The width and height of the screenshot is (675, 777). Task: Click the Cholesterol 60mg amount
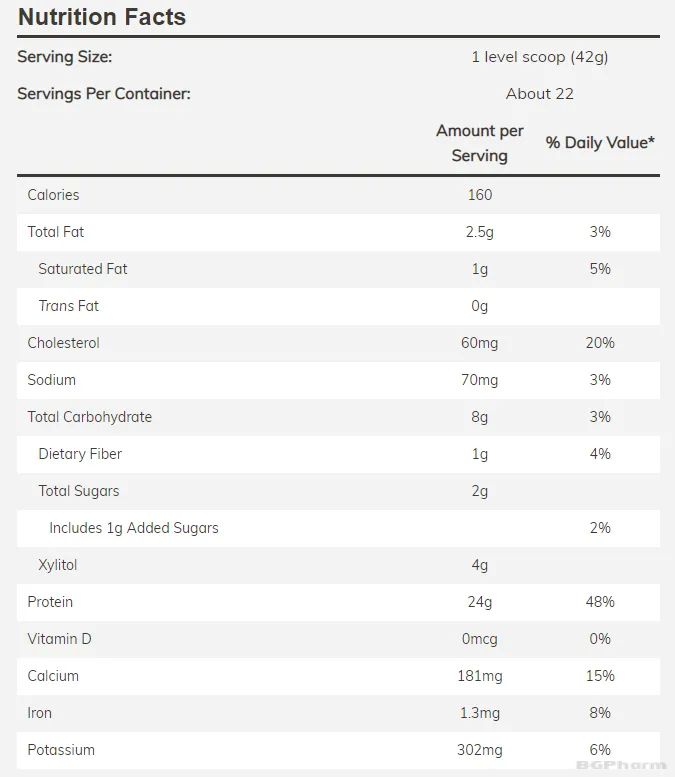480,343
